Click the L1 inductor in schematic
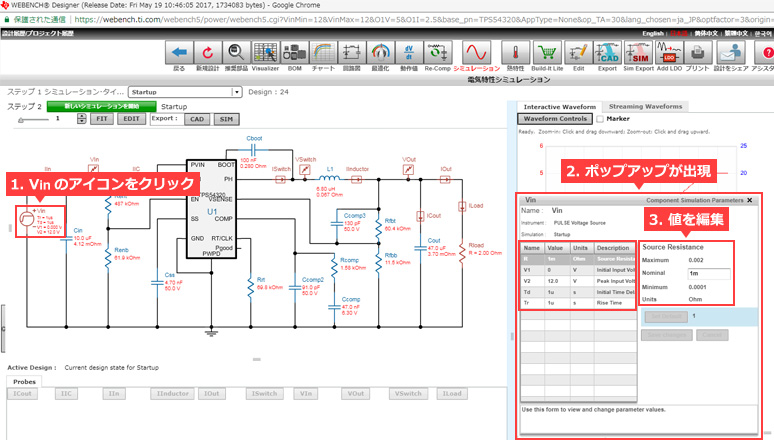The image size is (774, 440). coord(330,178)
